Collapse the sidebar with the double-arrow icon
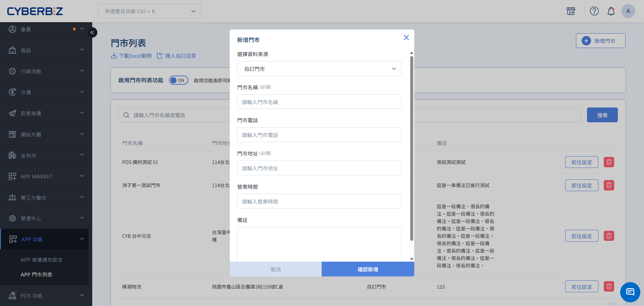 click(x=92, y=32)
